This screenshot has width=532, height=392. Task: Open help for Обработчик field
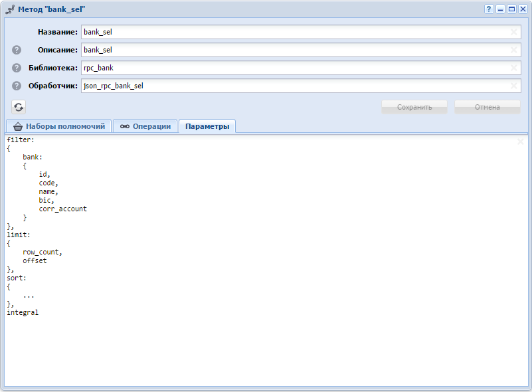point(17,86)
